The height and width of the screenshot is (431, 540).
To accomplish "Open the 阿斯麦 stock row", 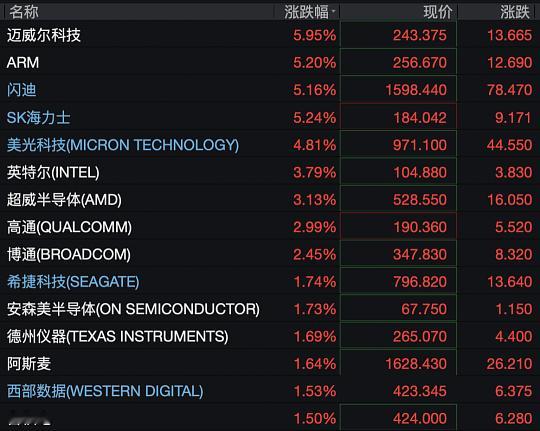I will [x=270, y=363].
